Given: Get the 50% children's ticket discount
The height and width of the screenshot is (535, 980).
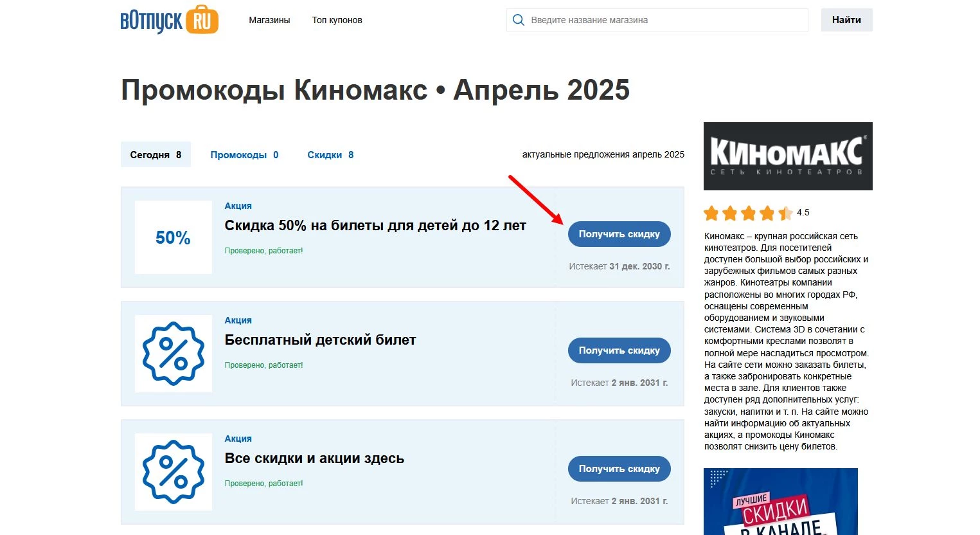Looking at the screenshot, I should (618, 233).
